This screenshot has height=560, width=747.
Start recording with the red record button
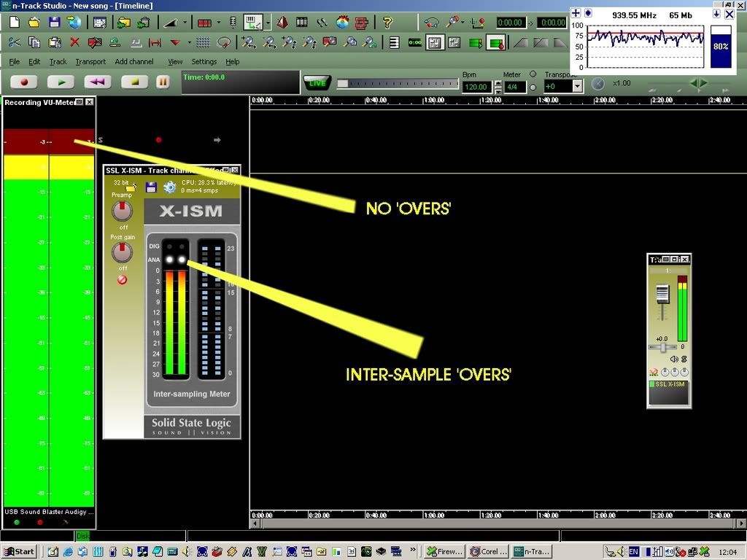tap(24, 82)
